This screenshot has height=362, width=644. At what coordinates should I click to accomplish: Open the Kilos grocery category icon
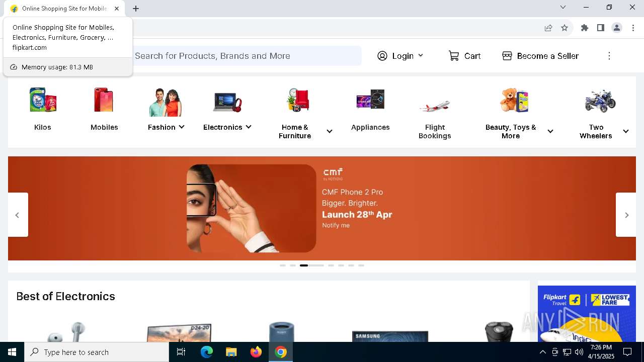click(43, 100)
